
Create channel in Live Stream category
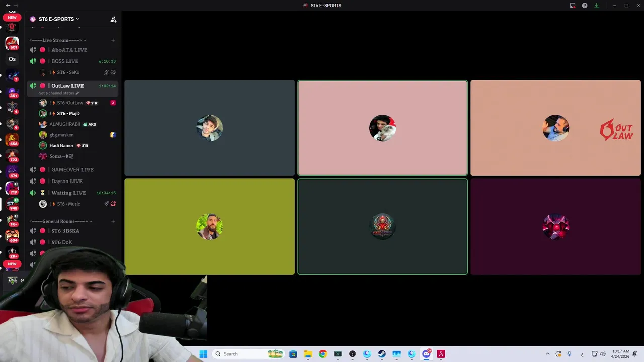(113, 40)
